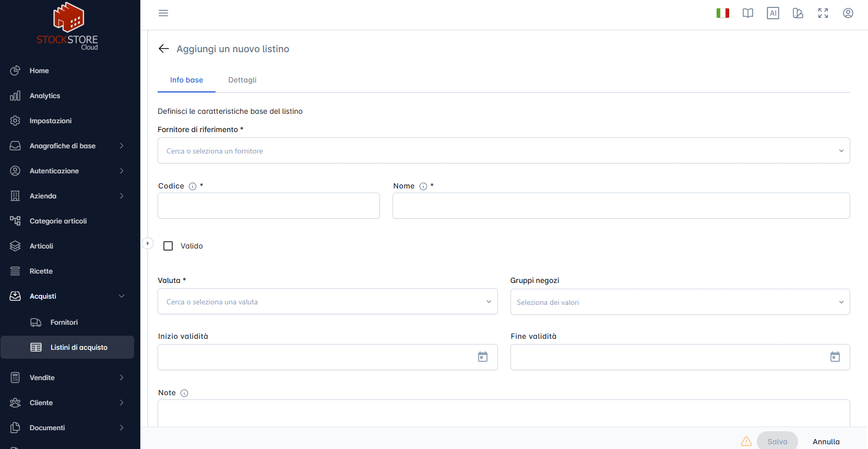Open the Inizio validità calendar picker
This screenshot has width=868, height=449.
tap(483, 357)
